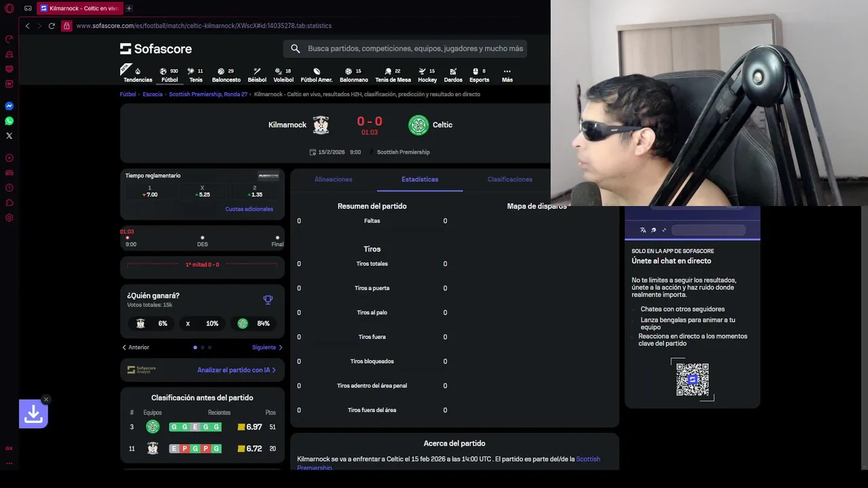Image resolution: width=868 pixels, height=488 pixels.
Task: Open the Messenger sidebar icon
Action: click(9, 106)
